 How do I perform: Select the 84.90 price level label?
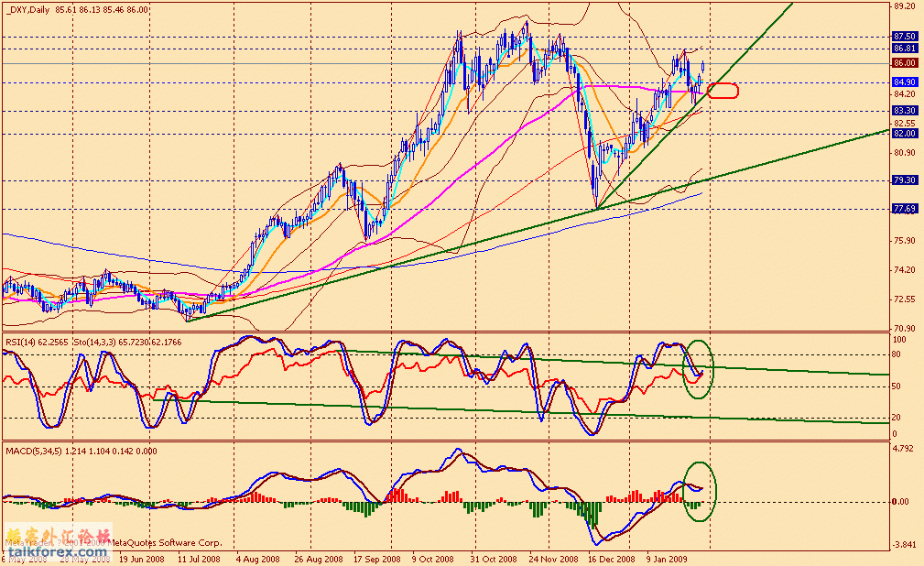pos(905,82)
